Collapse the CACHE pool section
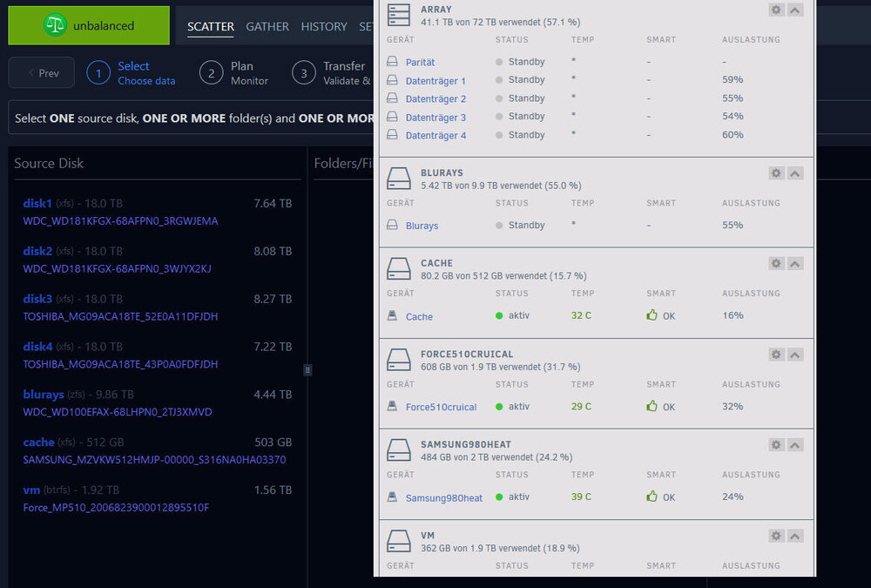Screen dimensions: 871x588 click(x=795, y=263)
